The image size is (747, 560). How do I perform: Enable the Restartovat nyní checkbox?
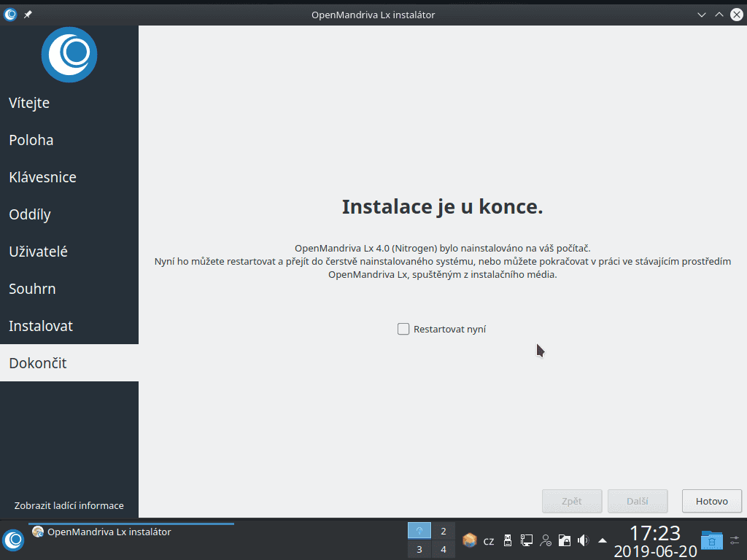click(403, 329)
